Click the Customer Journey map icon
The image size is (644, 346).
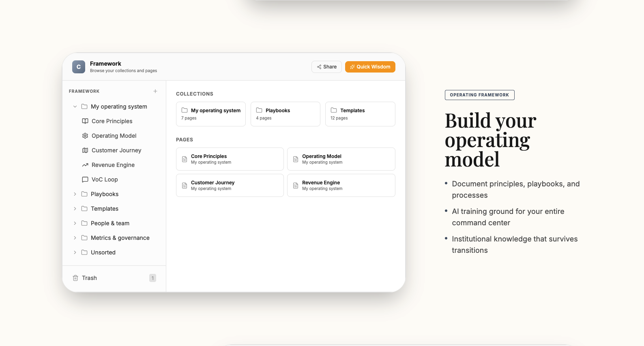coord(85,150)
